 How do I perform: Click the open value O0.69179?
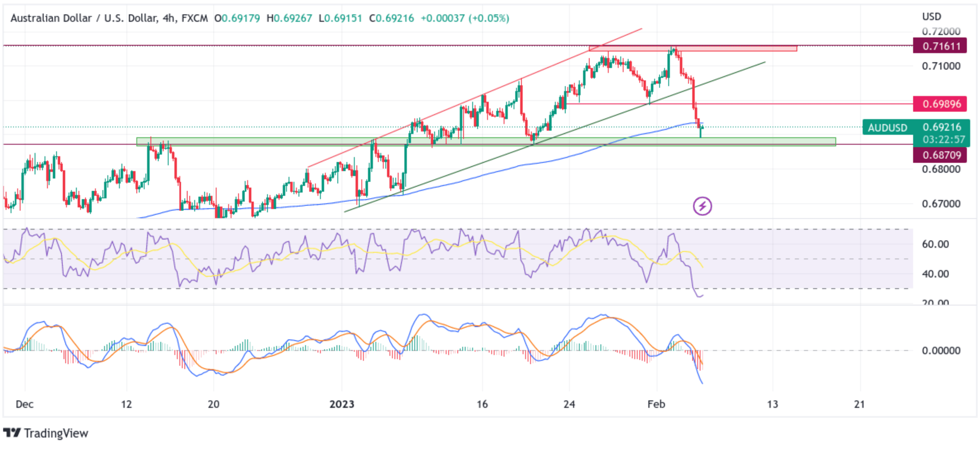pyautogui.click(x=237, y=18)
